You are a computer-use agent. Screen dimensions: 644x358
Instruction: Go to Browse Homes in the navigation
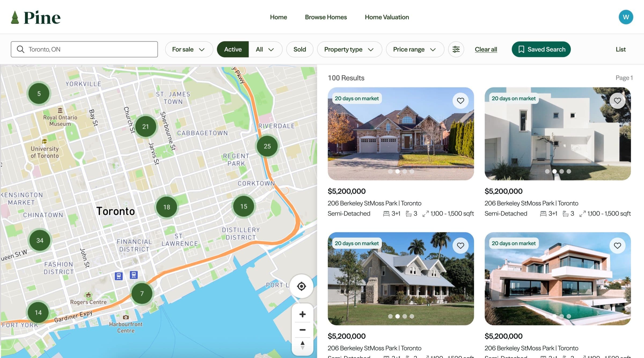point(326,17)
